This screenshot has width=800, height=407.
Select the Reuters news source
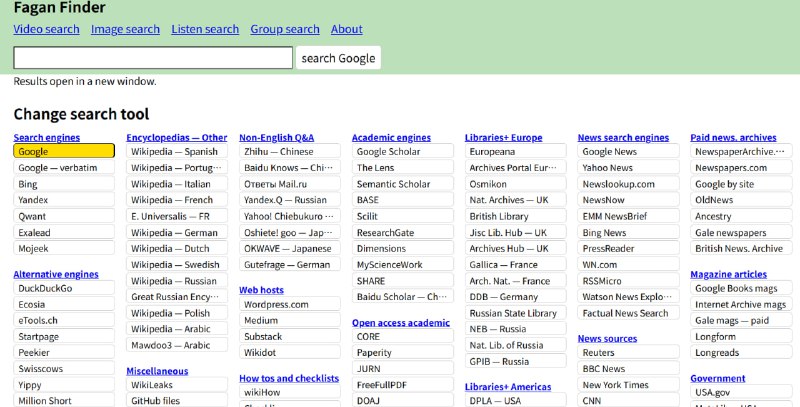(628, 353)
